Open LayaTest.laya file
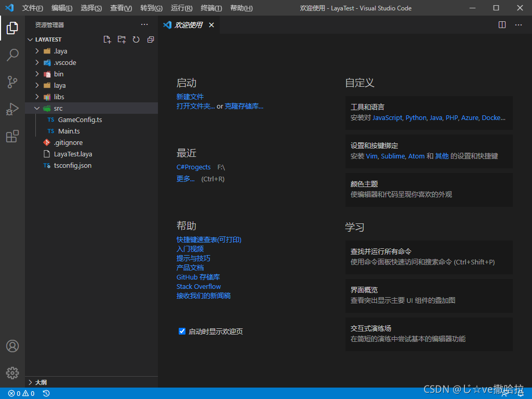Image resolution: width=532 pixels, height=399 pixels. coord(73,154)
